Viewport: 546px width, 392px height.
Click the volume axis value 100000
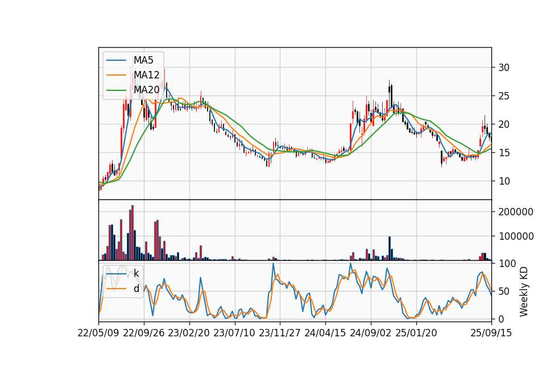point(516,236)
